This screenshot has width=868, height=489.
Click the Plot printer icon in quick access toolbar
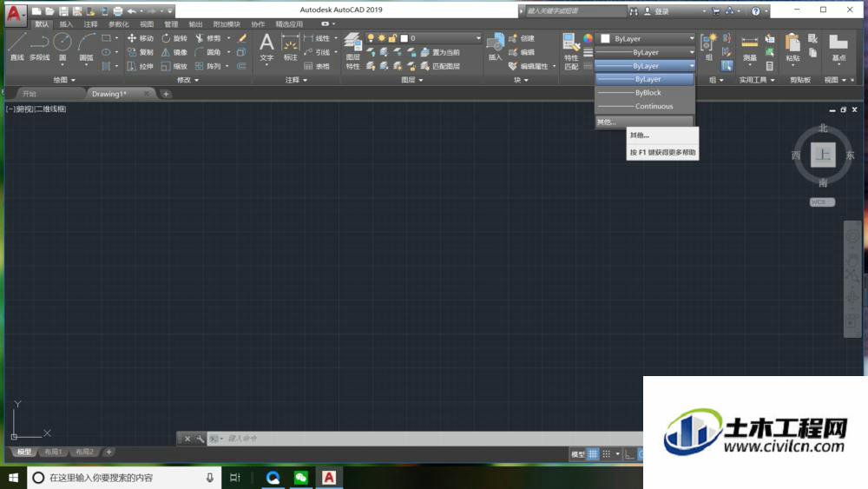118,10
